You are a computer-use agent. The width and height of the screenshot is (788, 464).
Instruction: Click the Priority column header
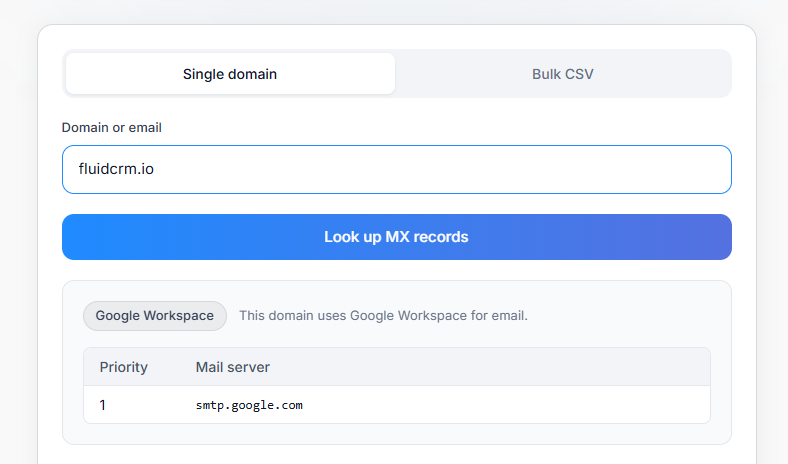pyautogui.click(x=124, y=367)
